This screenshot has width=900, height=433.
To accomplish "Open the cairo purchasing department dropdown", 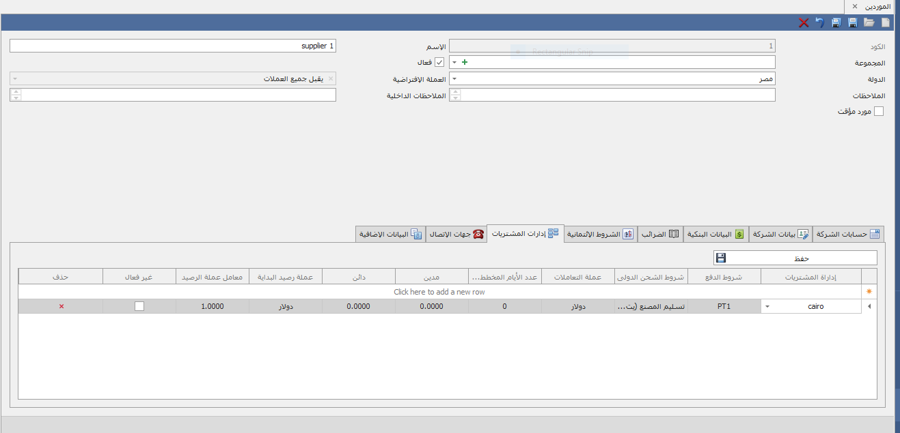I will tap(768, 307).
